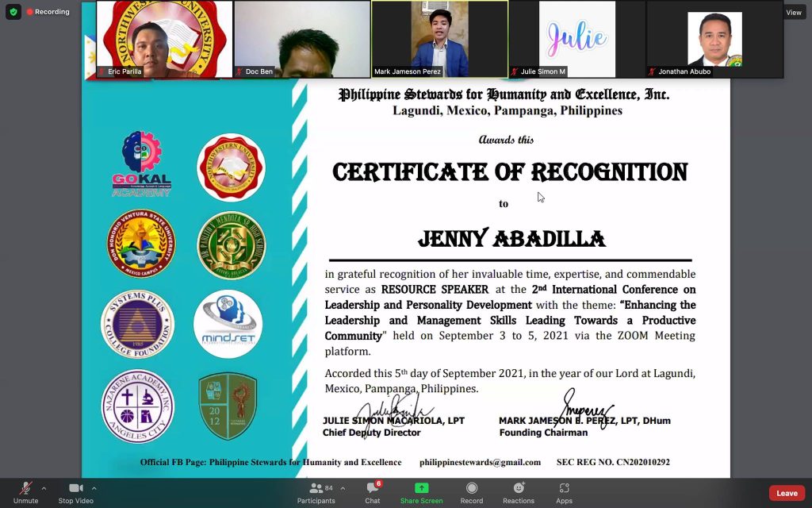Click the Unmute microphone icon

pyautogui.click(x=25, y=488)
